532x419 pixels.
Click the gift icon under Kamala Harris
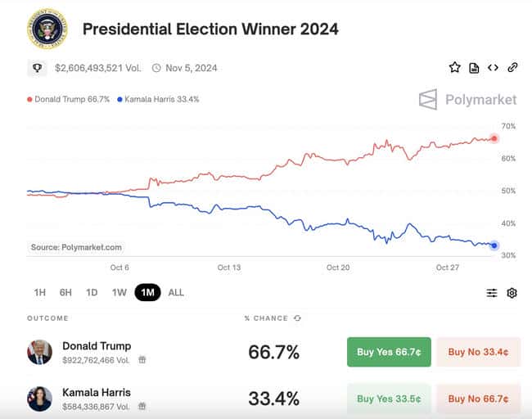(x=142, y=406)
